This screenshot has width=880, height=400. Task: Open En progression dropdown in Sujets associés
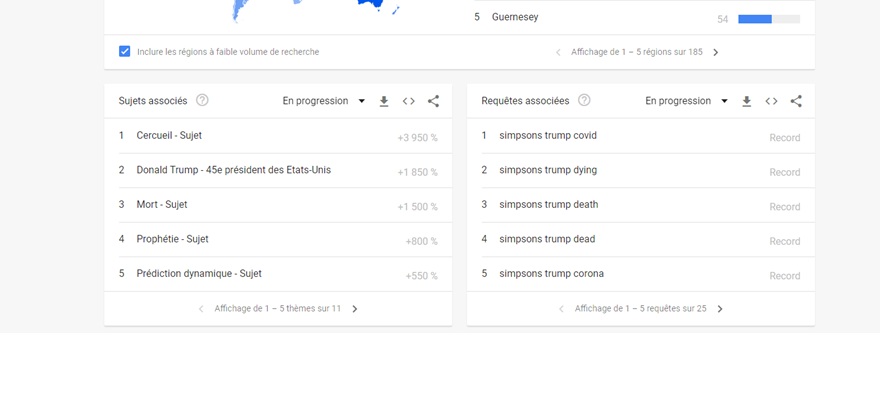click(x=324, y=101)
